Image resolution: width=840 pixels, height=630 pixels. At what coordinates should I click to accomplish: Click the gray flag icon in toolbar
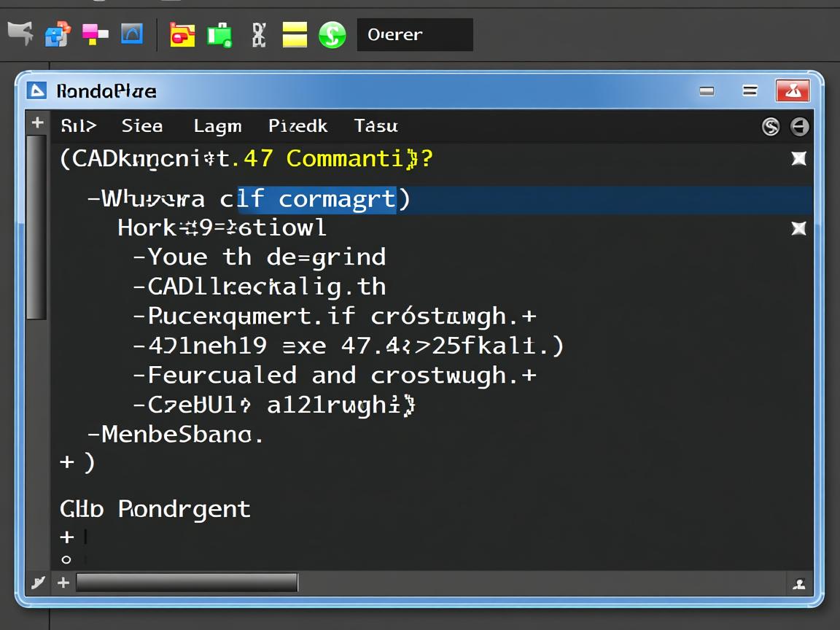tap(21, 33)
